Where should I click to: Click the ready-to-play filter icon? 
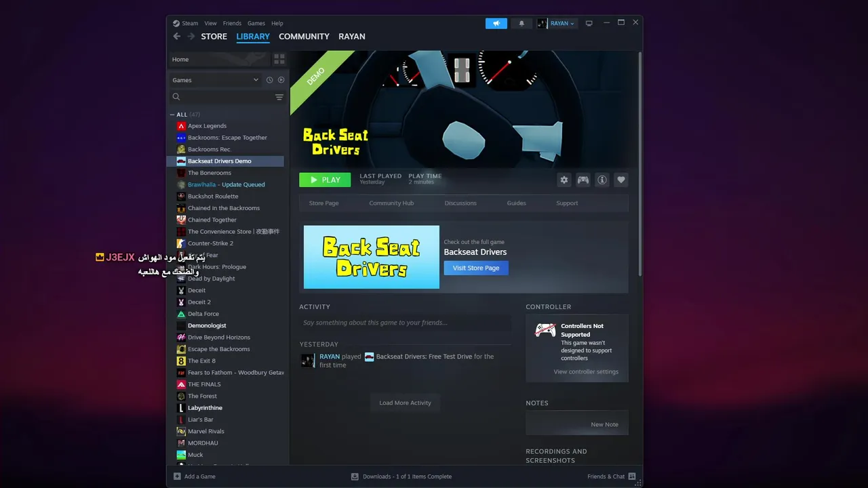pyautogui.click(x=281, y=80)
